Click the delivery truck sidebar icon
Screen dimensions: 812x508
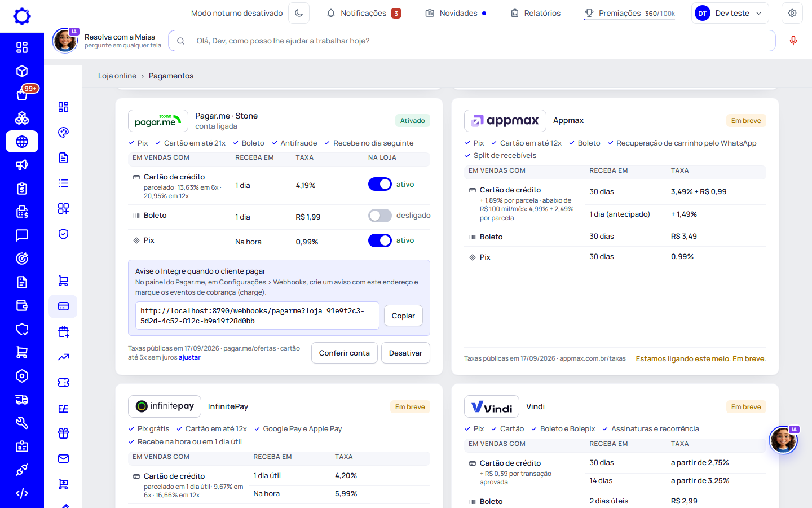point(22,400)
